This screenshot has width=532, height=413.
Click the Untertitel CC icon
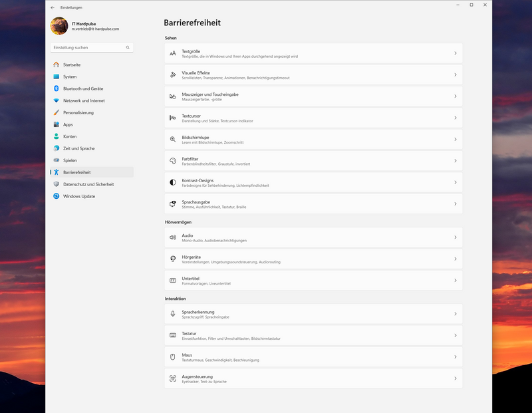tap(173, 281)
